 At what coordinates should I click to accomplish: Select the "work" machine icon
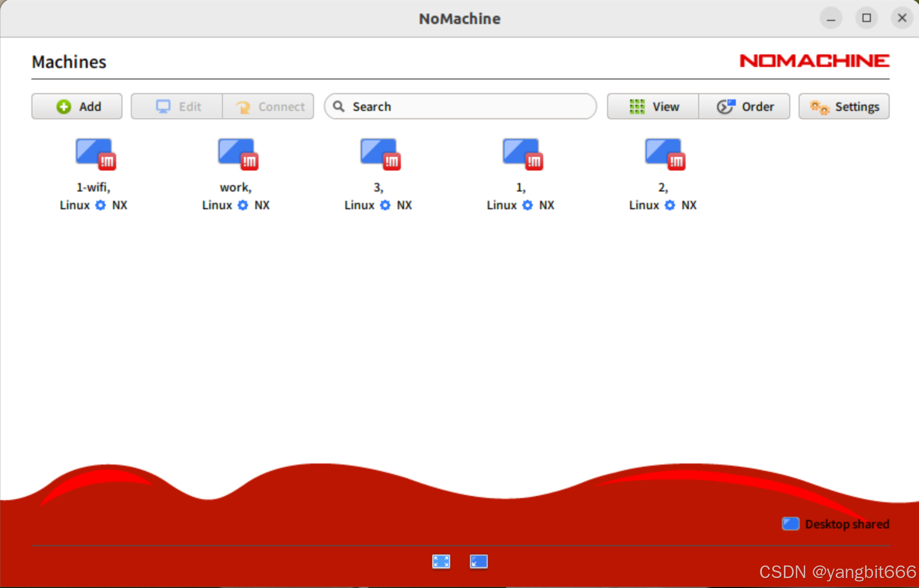pos(237,153)
